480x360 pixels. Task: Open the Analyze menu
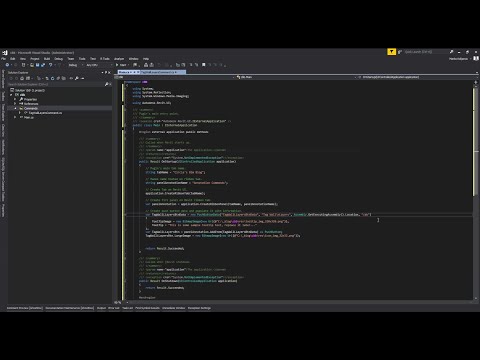119,59
